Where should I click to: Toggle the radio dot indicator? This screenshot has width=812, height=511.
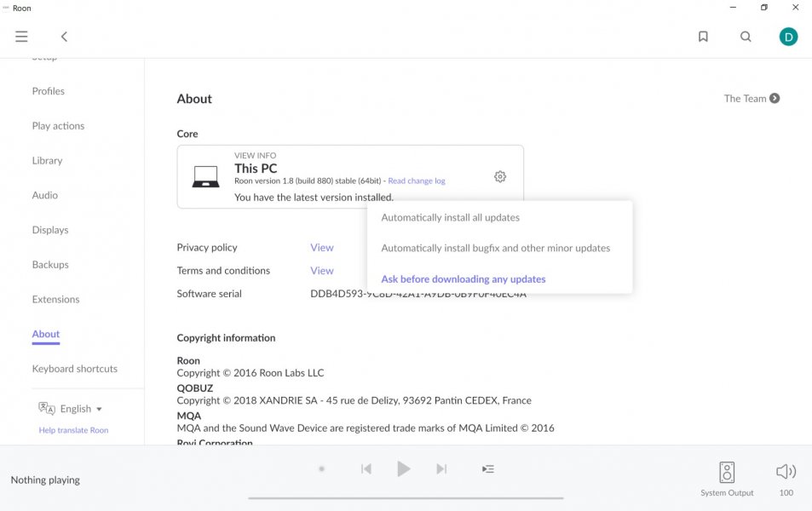click(321, 469)
